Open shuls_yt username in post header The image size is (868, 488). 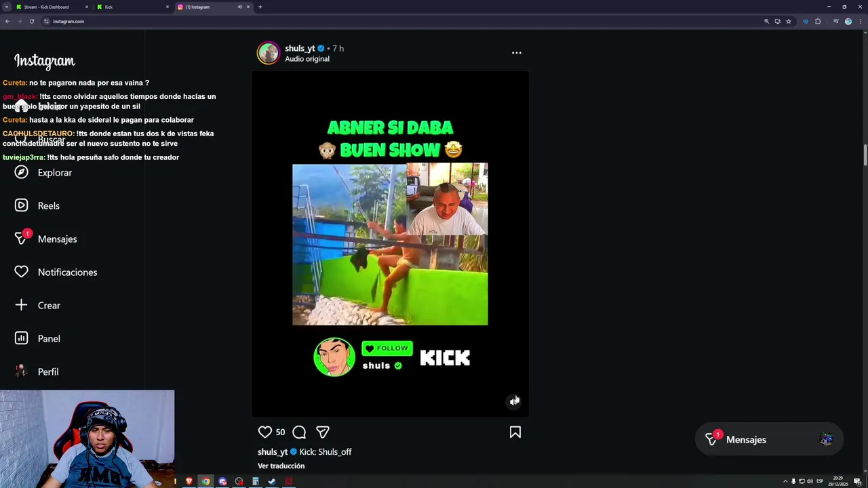tap(300, 48)
